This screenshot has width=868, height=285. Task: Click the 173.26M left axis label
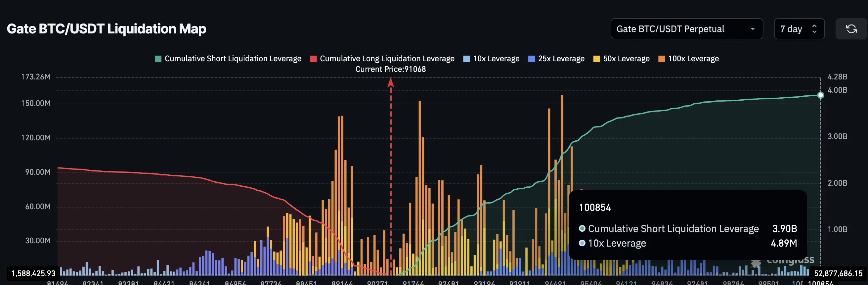tap(36, 77)
